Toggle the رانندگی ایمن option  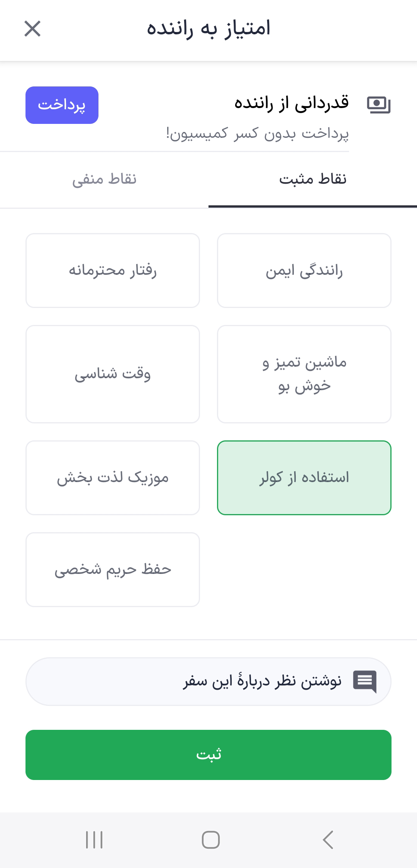click(304, 271)
